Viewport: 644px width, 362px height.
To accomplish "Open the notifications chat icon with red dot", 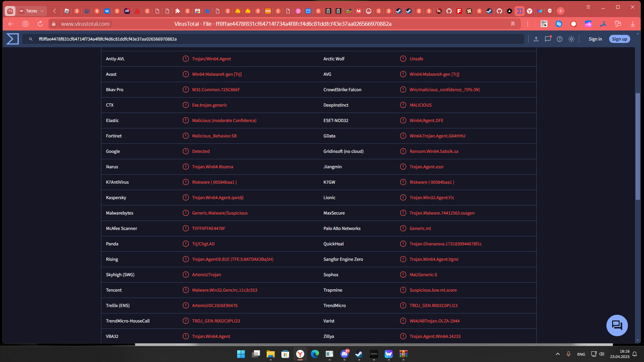I will click(548, 39).
